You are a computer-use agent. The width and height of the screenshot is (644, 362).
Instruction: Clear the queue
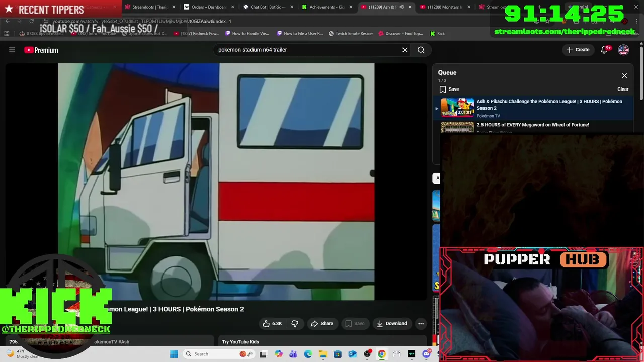coord(623,89)
